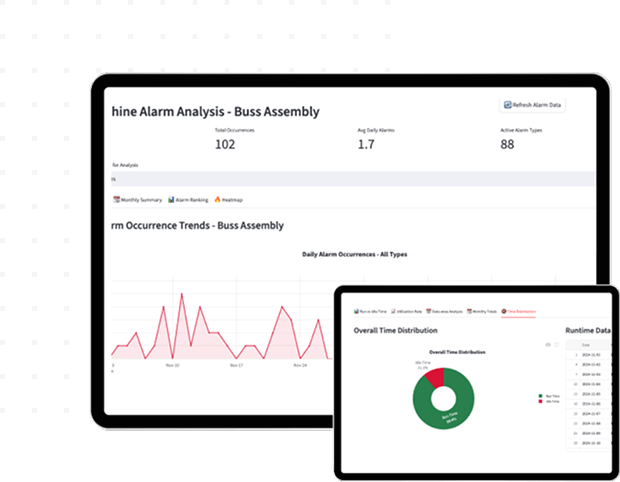Click the refresh icon in Refresh Alarm Data
Image resolution: width=620 pixels, height=482 pixels.
(508, 104)
